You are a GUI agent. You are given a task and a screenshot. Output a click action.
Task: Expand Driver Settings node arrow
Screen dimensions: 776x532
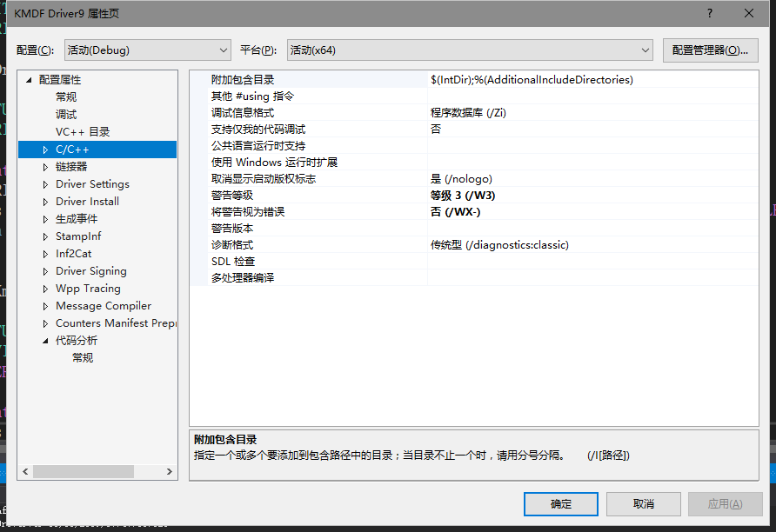[45, 184]
